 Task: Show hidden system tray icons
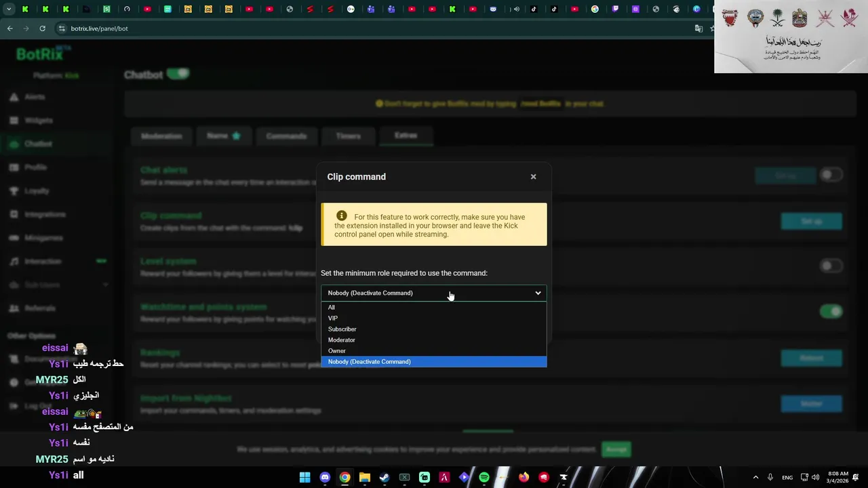pyautogui.click(x=755, y=477)
